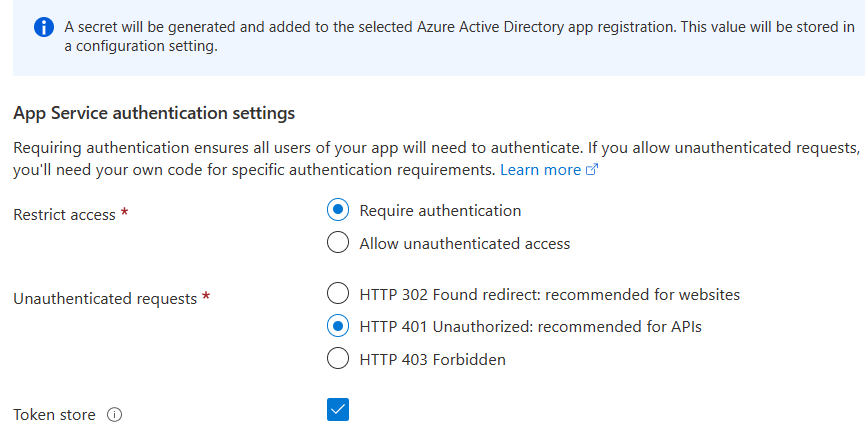Click the Token store info icon
Viewport: 865px width, 435px height.
coord(114,415)
